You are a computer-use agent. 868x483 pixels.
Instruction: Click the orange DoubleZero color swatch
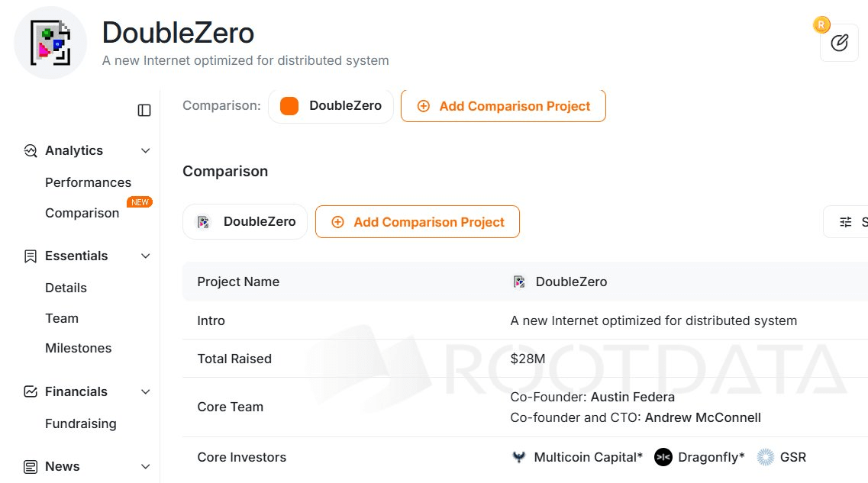click(x=289, y=106)
